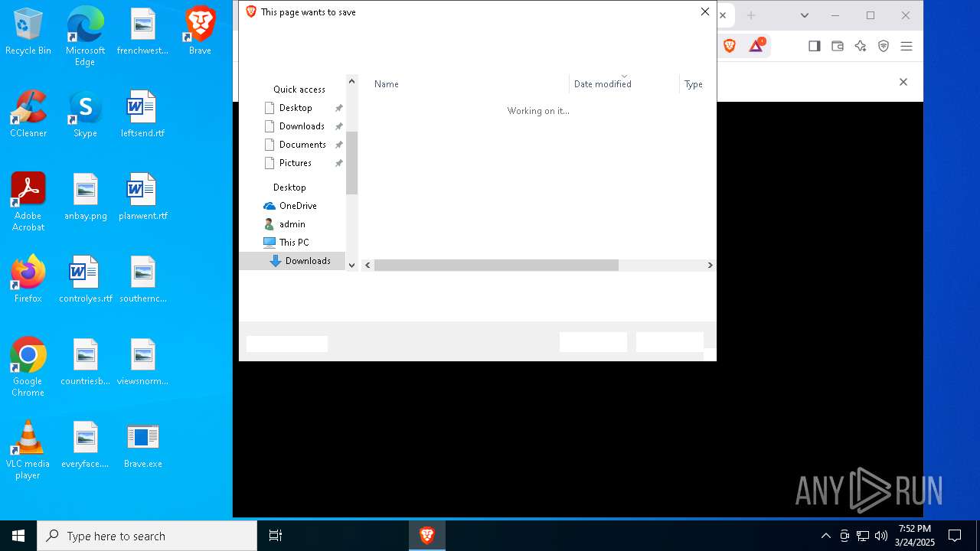
Task: Open OneDrive in the navigation pane
Action: [x=297, y=206]
